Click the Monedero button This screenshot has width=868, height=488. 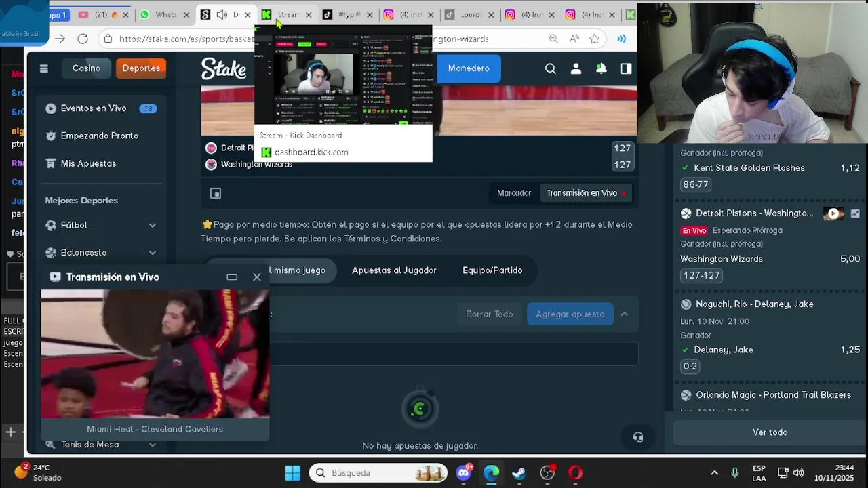(469, 68)
